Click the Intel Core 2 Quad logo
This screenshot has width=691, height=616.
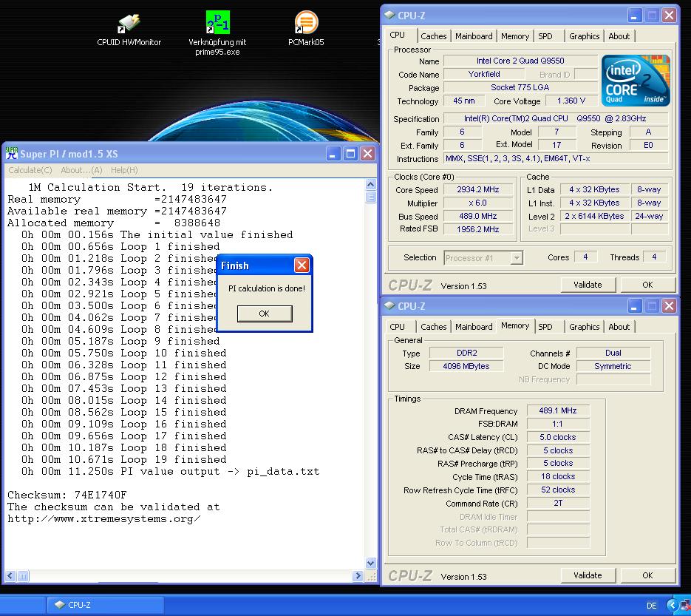pos(636,80)
